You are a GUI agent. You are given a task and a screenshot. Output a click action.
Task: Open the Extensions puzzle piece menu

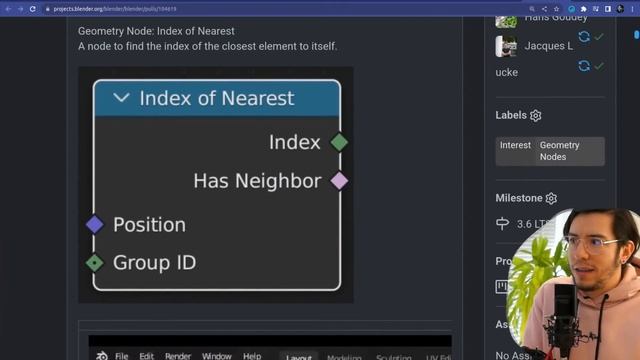584,9
